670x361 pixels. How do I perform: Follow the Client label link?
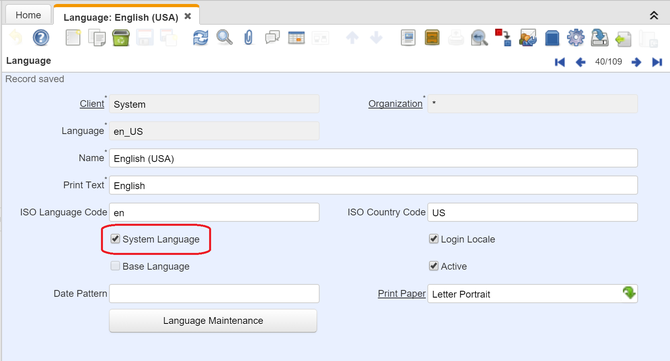[92, 104]
